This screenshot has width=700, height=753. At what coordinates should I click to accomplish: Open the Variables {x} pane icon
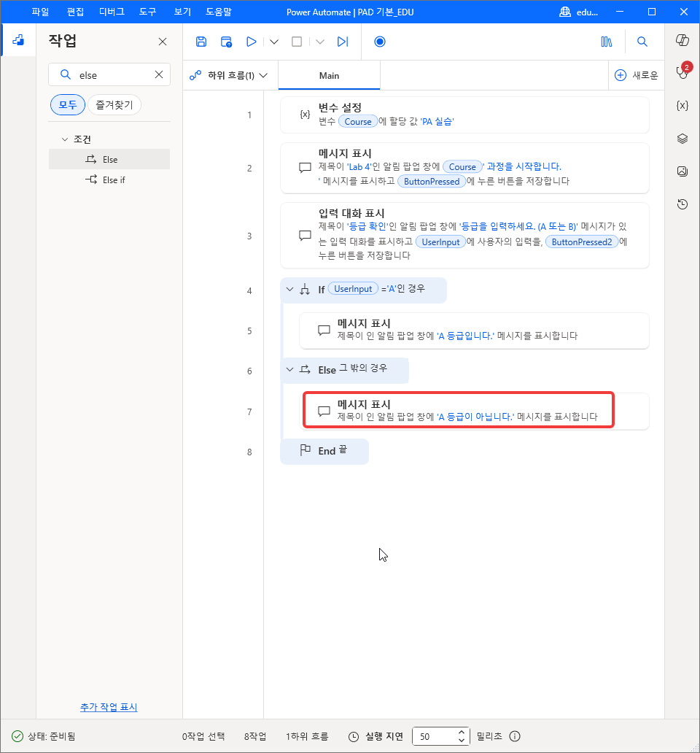(x=682, y=106)
